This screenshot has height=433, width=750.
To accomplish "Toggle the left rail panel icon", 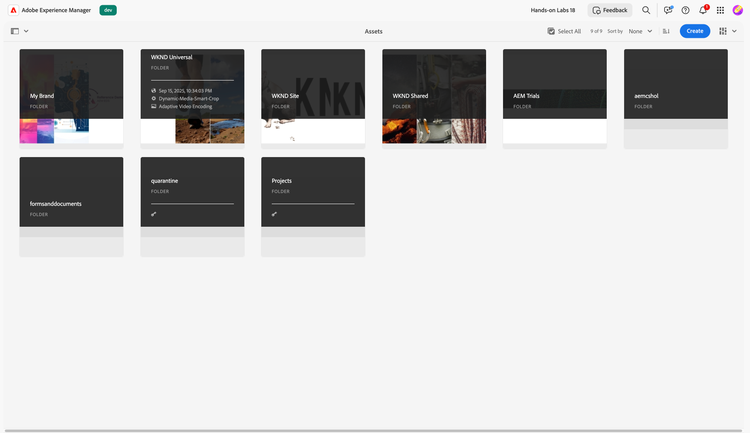I will (15, 31).
